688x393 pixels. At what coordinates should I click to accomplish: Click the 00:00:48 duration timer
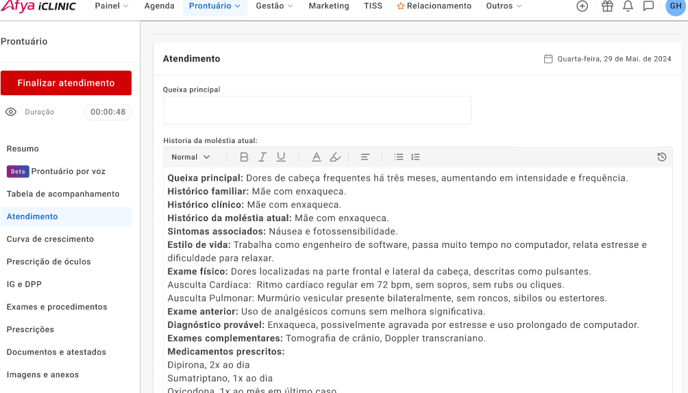click(x=108, y=112)
